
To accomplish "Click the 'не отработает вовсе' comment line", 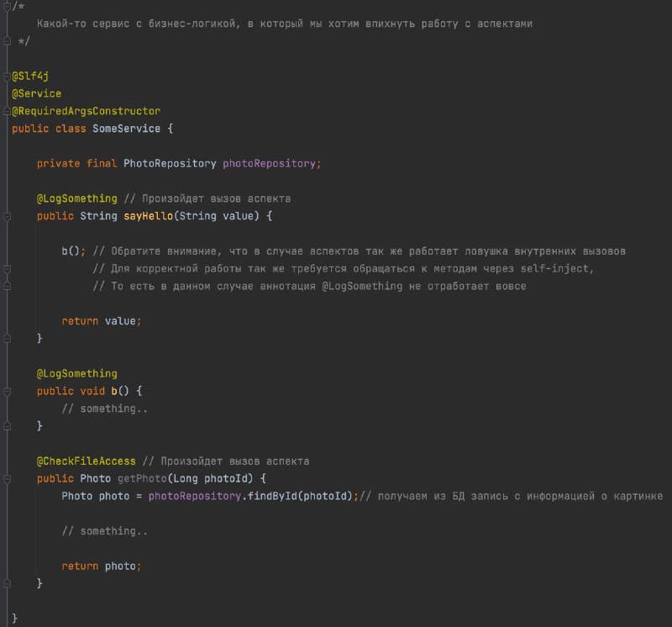I will 309,286.
